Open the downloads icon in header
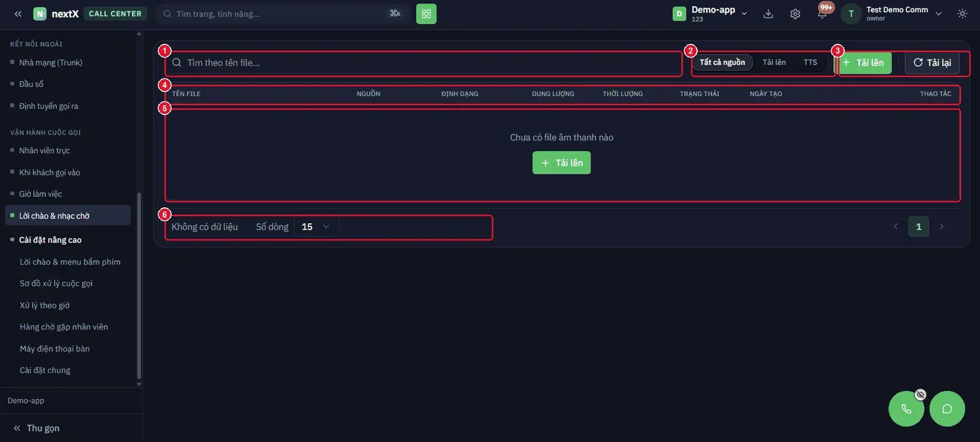The width and height of the screenshot is (980, 442). click(x=768, y=14)
